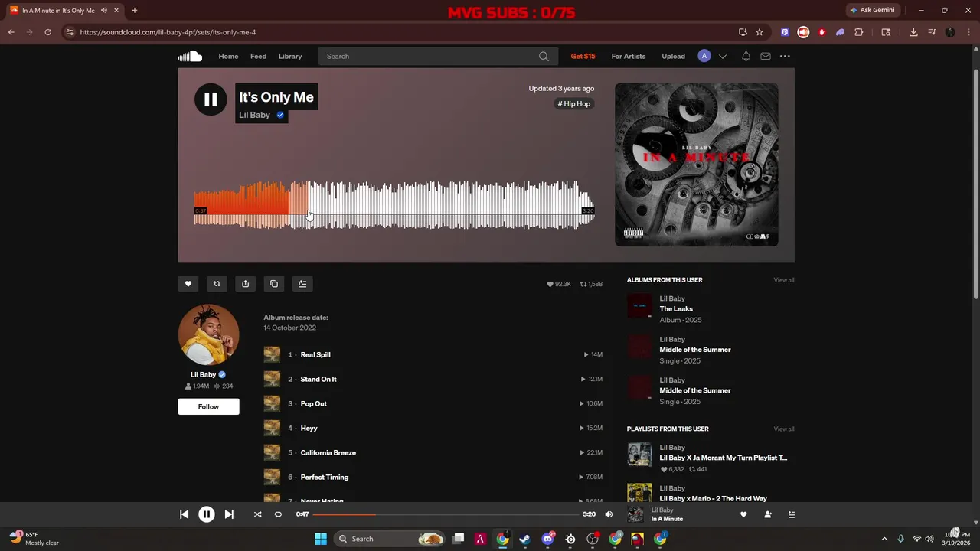Click the Ask Gemini button
This screenshot has width=980, height=551.
[x=872, y=10]
